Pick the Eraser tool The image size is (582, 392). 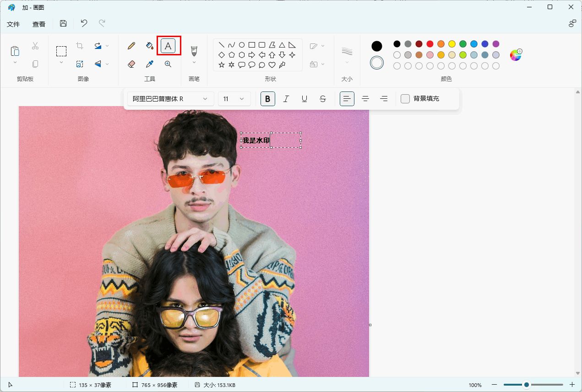coord(131,64)
